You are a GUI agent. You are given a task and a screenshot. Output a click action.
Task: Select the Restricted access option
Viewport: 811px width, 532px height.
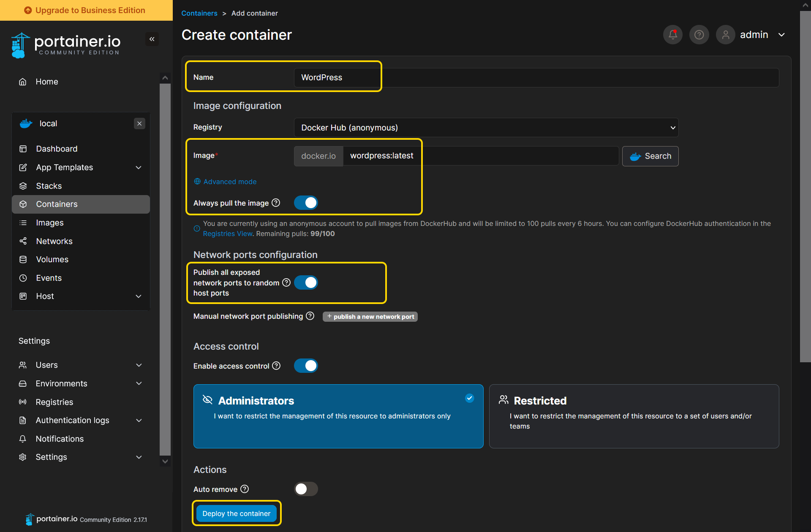click(634, 416)
